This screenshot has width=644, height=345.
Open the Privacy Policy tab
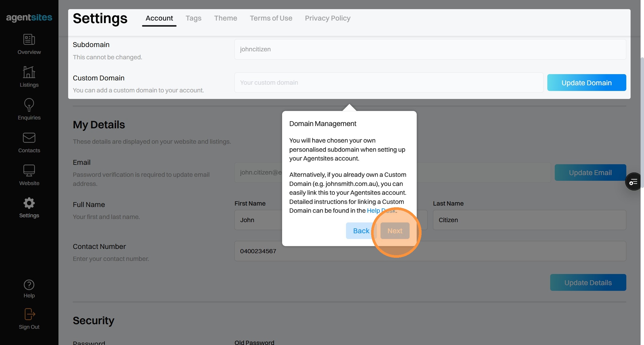pyautogui.click(x=327, y=18)
